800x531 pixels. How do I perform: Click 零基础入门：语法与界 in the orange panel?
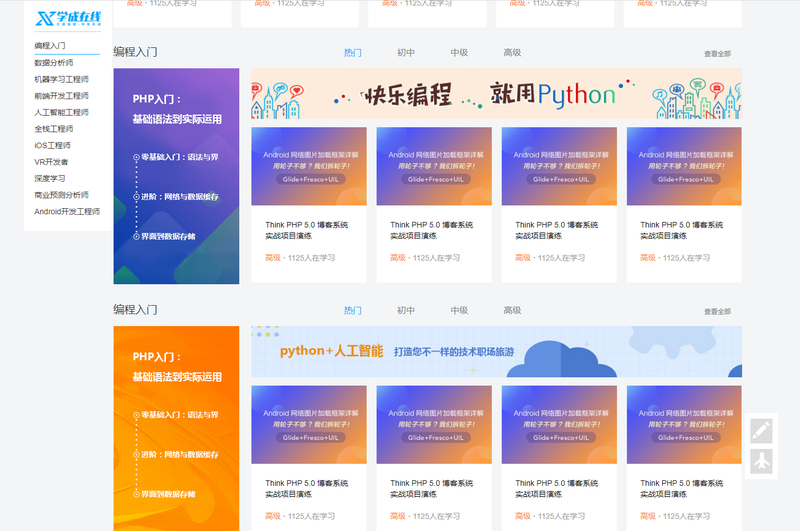(x=180, y=415)
